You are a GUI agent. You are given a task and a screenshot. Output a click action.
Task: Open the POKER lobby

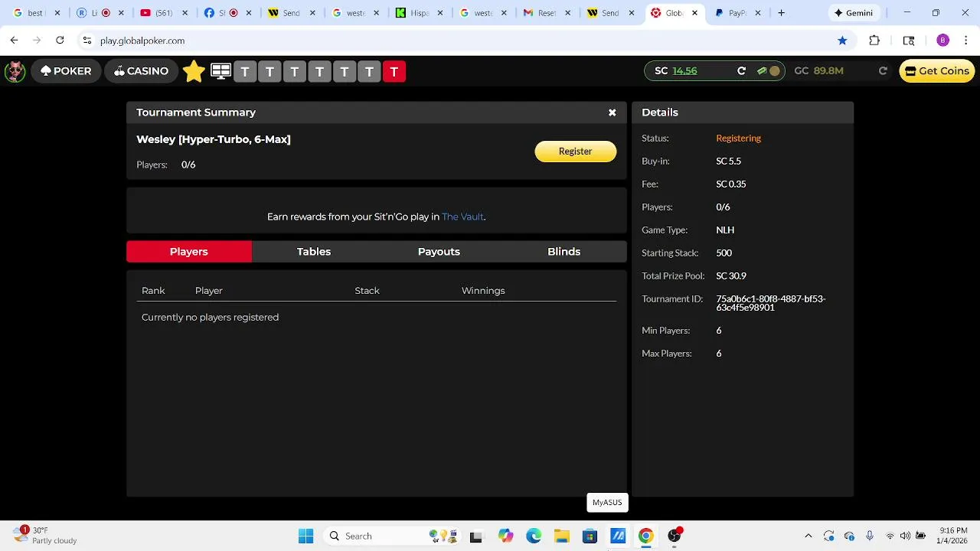click(66, 71)
